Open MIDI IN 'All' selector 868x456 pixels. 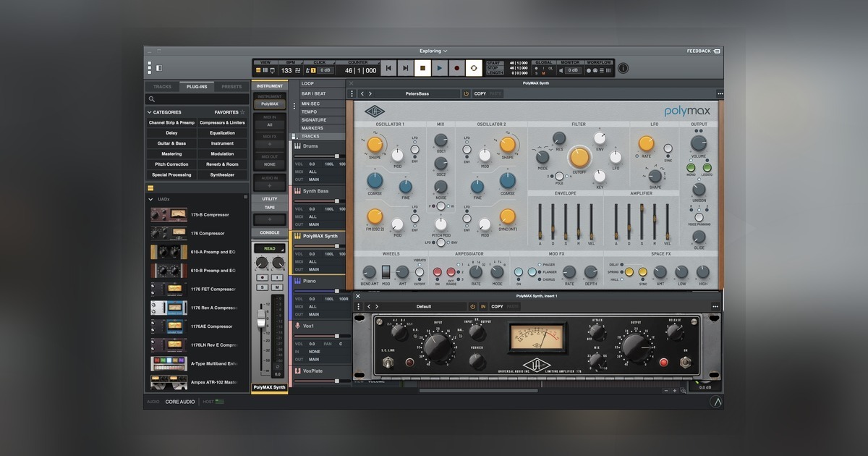pos(269,124)
